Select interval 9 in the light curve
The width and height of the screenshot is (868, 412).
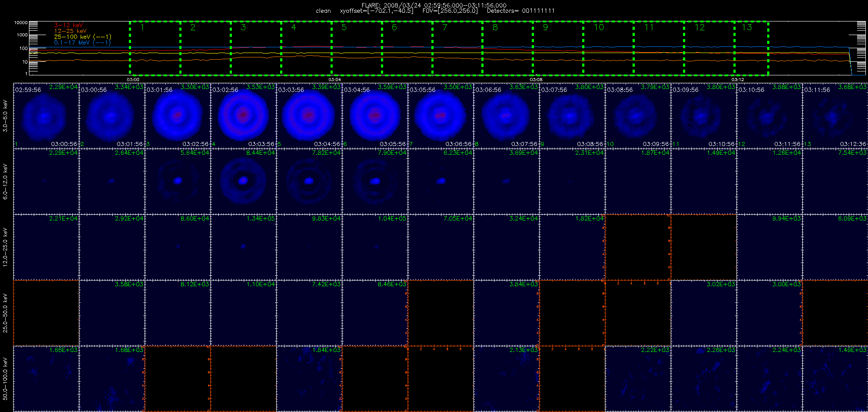point(558,48)
